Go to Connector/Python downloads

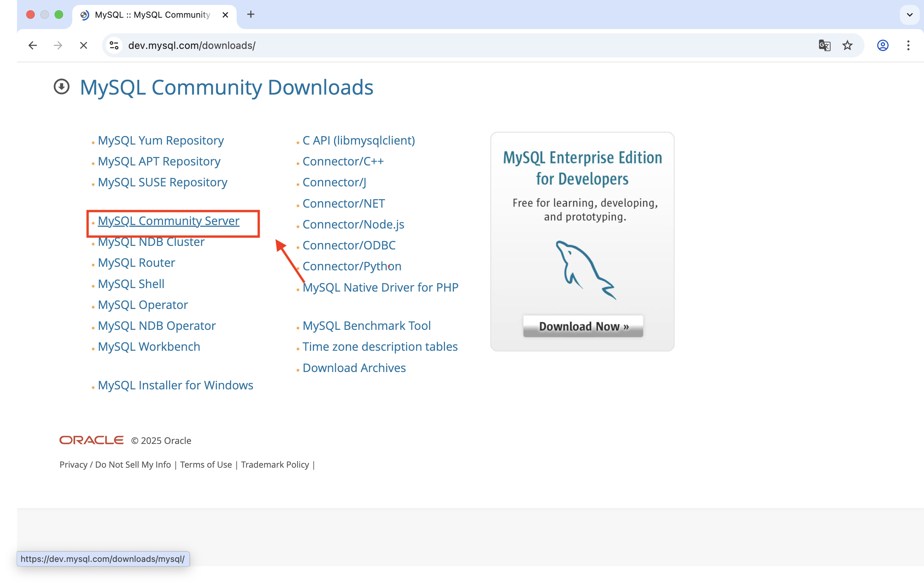point(351,266)
